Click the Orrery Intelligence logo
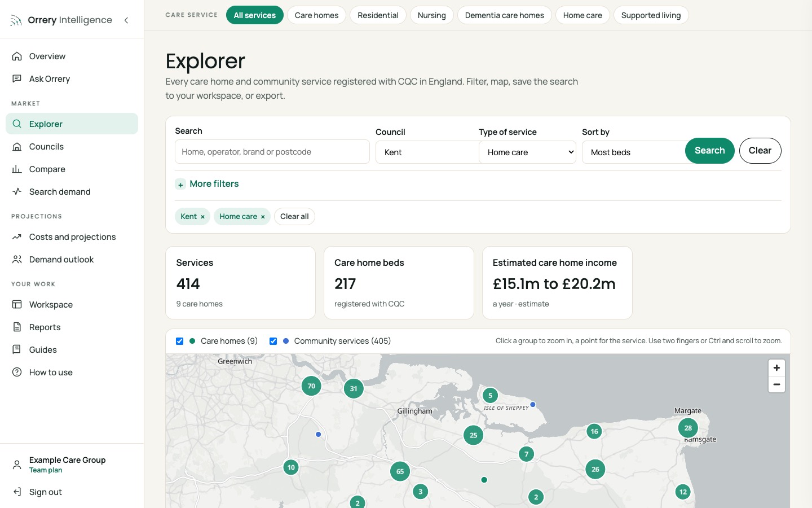Viewport: 812px width, 508px height. click(x=61, y=20)
